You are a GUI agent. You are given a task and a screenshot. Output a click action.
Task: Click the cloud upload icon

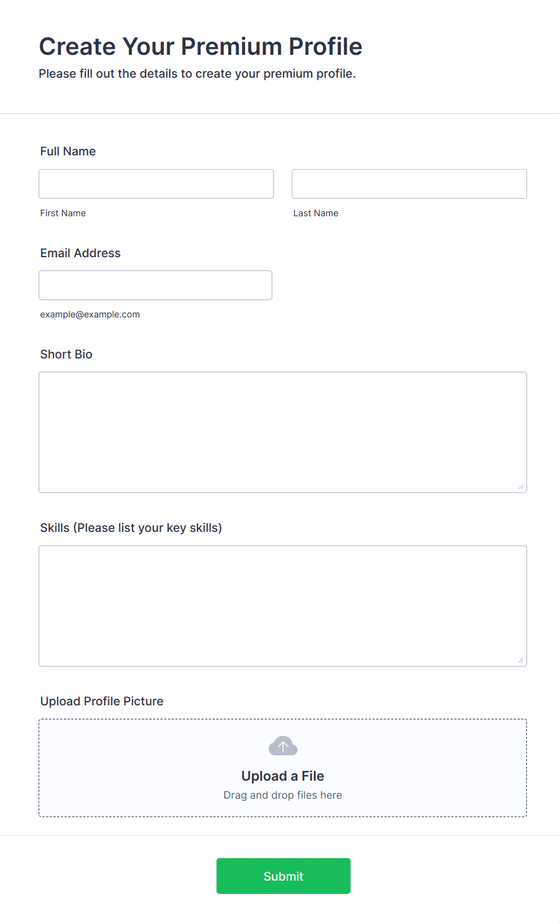tap(283, 746)
